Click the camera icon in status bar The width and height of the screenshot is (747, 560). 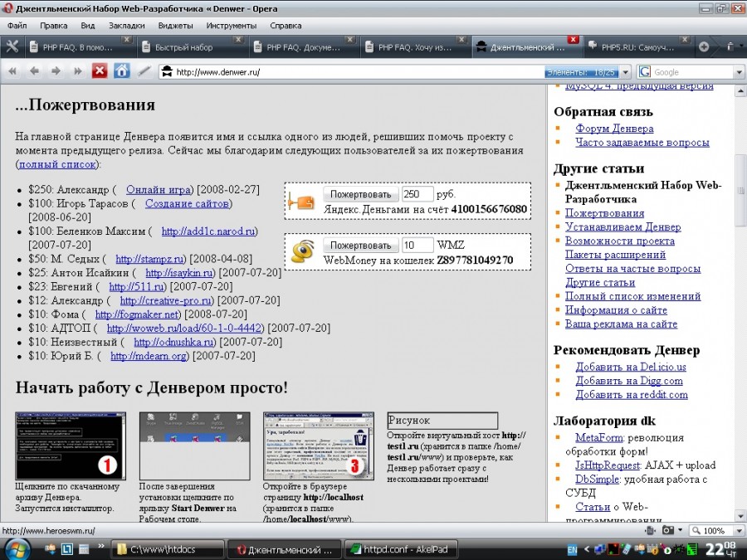668,530
